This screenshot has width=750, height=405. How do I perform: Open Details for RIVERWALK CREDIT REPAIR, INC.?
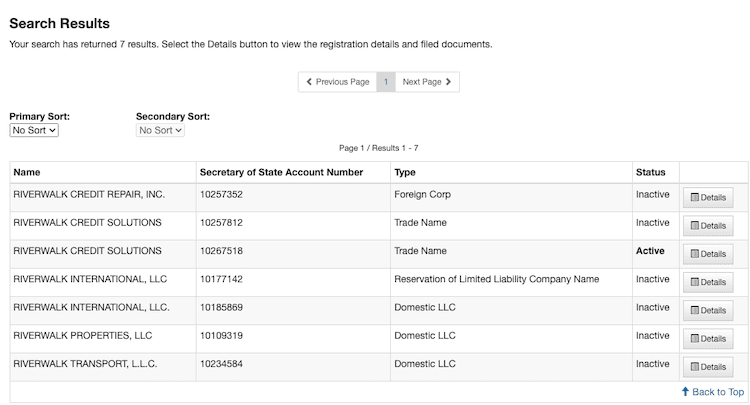[x=708, y=197]
